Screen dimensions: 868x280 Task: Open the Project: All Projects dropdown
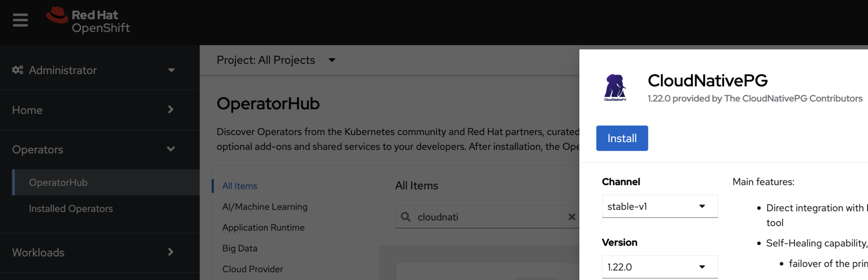[275, 60]
